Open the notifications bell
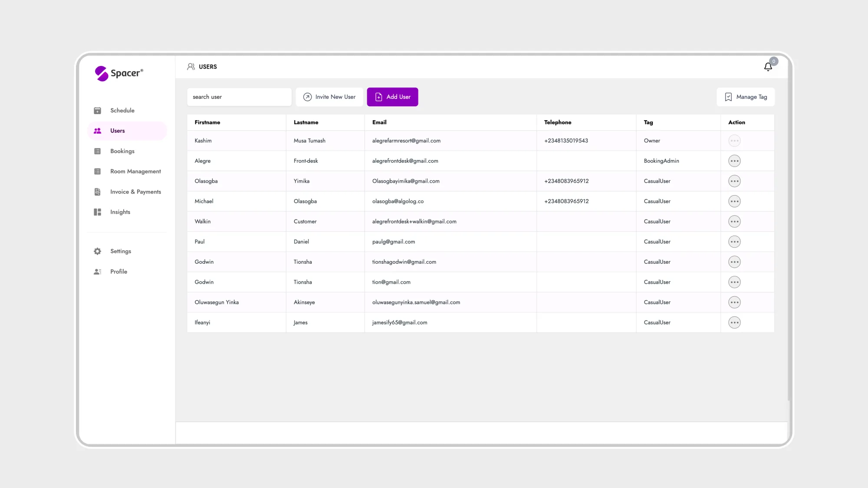Screen dimensions: 868x488 (x=768, y=67)
